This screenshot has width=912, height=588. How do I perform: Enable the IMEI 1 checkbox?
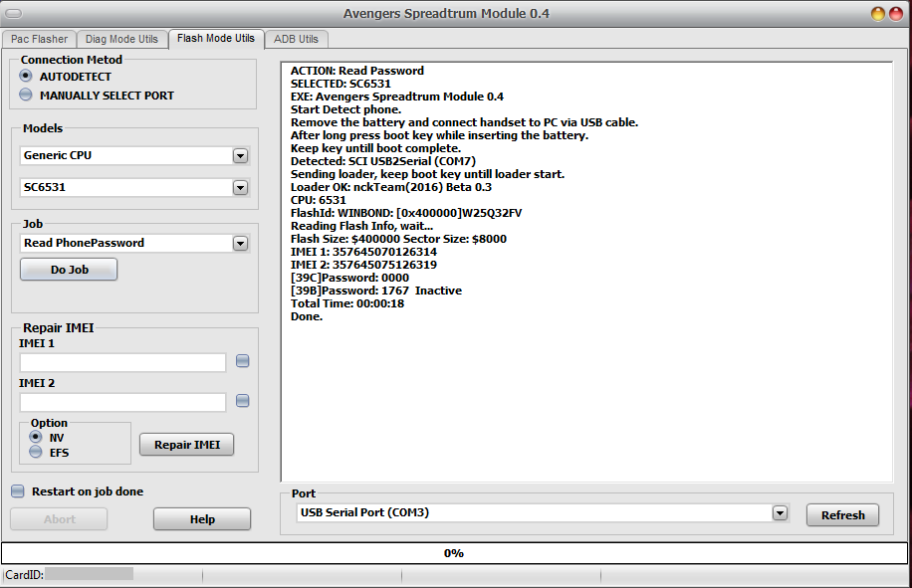pos(243,361)
